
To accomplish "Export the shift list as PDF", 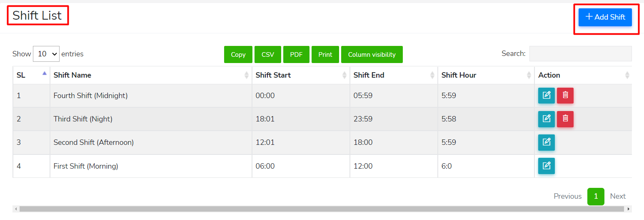I will pos(296,55).
